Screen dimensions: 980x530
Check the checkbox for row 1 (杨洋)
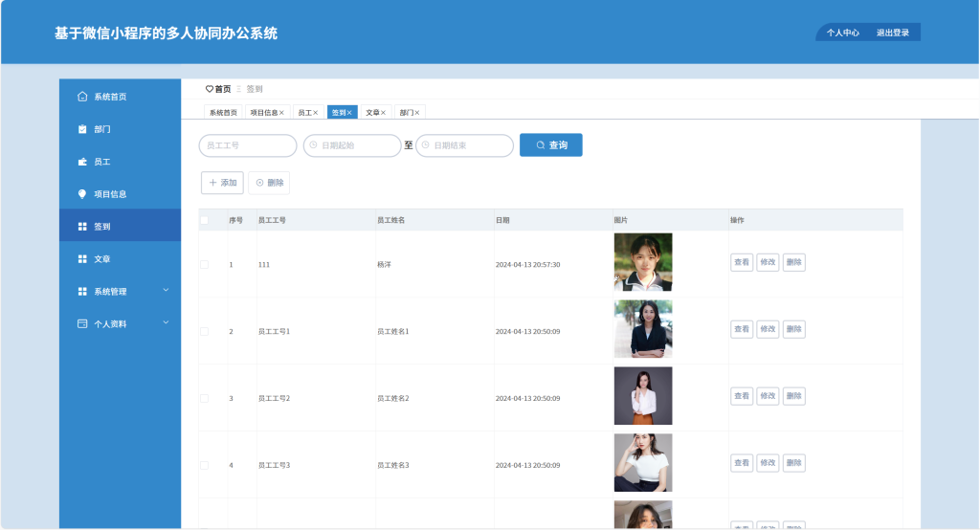[205, 264]
